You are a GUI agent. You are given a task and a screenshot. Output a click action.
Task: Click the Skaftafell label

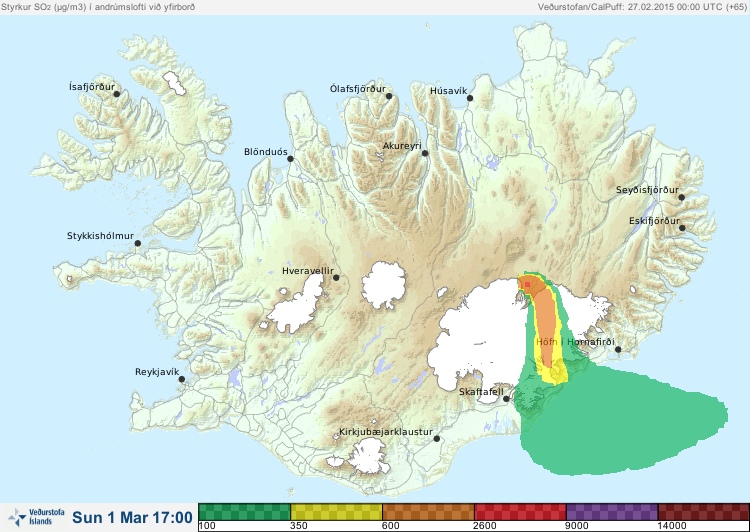point(481,392)
